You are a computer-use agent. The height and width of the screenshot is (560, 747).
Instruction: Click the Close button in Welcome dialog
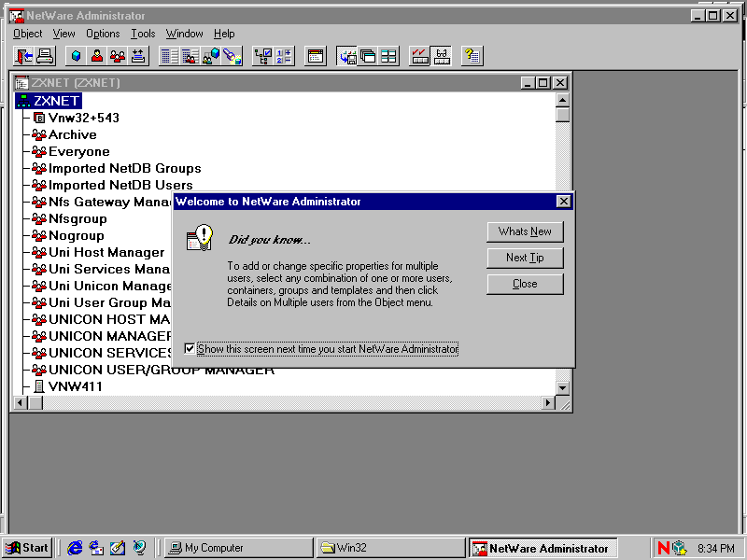[x=525, y=284]
